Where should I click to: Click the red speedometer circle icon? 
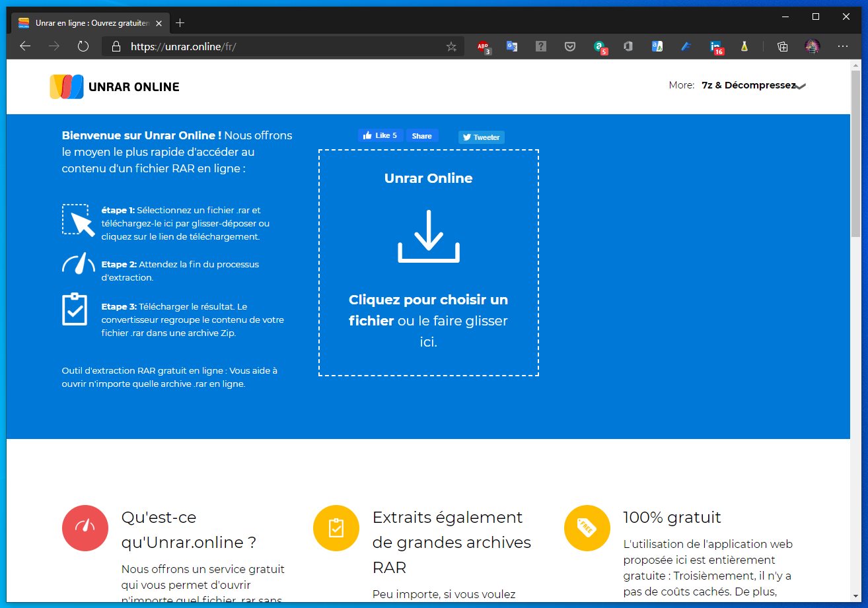point(85,528)
